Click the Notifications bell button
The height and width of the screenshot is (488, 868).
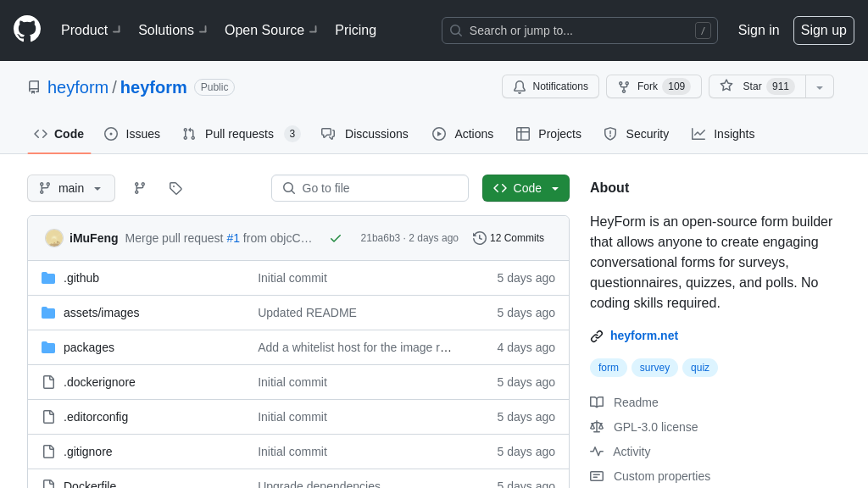(x=550, y=86)
